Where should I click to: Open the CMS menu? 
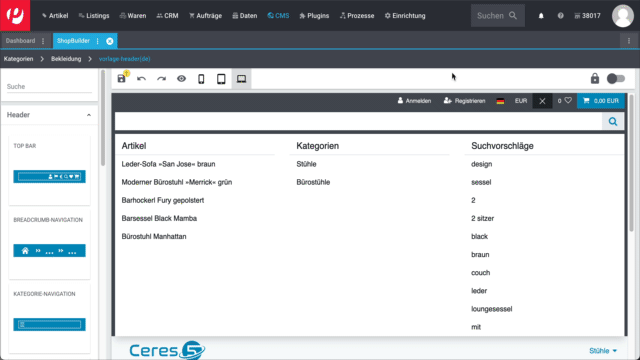tap(278, 16)
